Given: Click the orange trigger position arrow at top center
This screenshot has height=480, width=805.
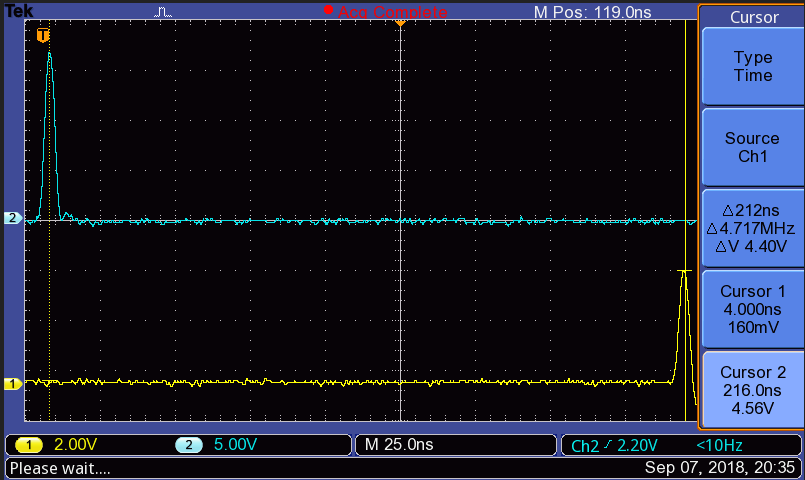Looking at the screenshot, I should click(x=400, y=21).
